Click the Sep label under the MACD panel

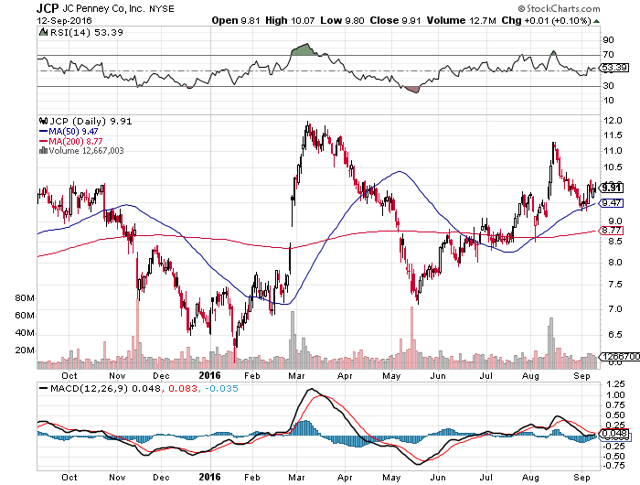(x=581, y=477)
